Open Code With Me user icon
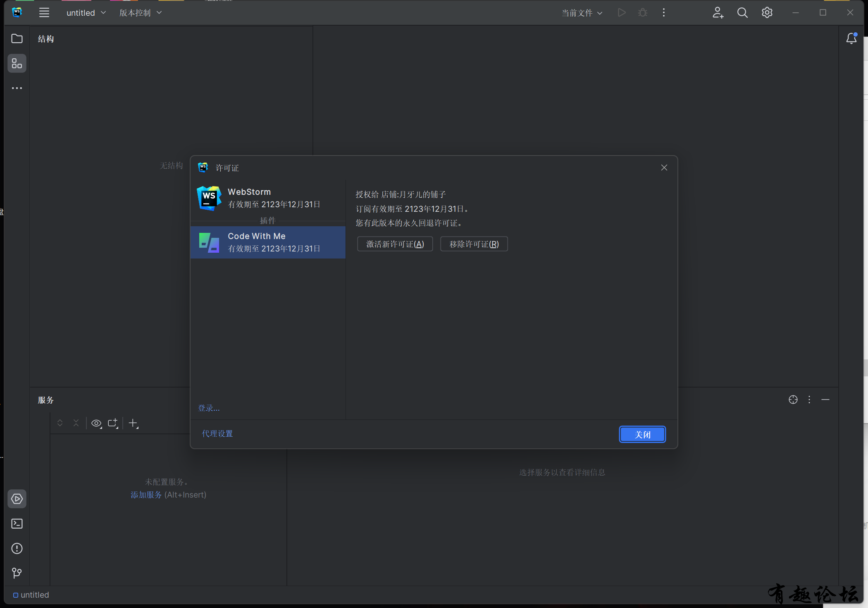Viewport: 868px width, 608px height. pos(718,12)
